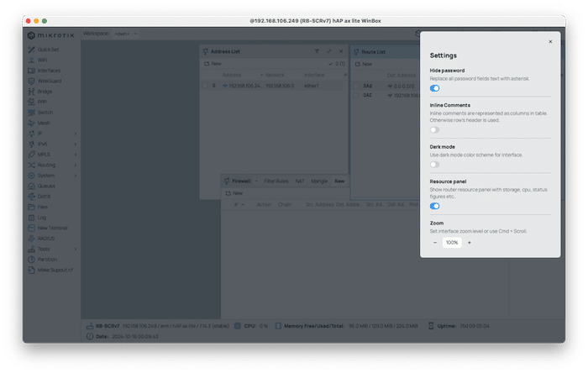Click New in Address List window
This screenshot has width=588, height=373.
[213, 64]
